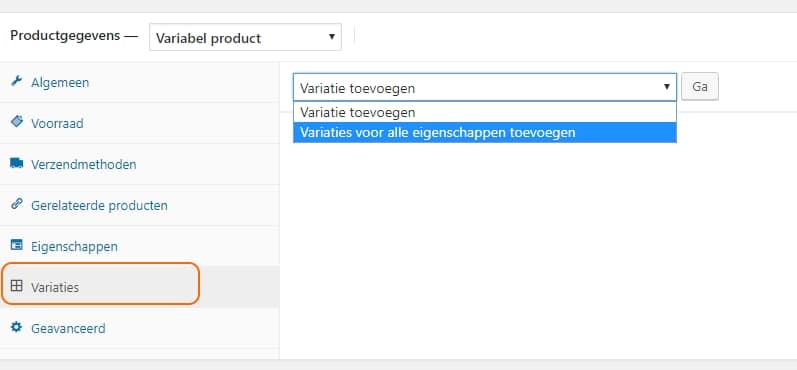Viewport: 797px width, 370px height.
Task: Click the grid icon beside Variaties
Action: pyautogui.click(x=16, y=286)
